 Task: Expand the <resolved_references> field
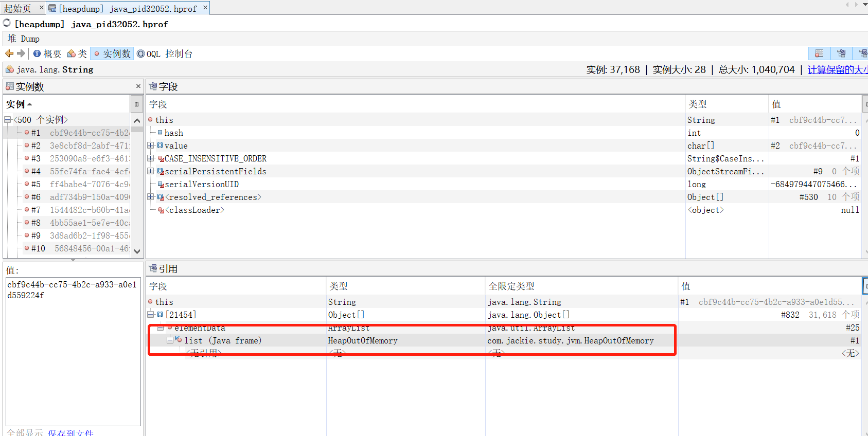151,197
